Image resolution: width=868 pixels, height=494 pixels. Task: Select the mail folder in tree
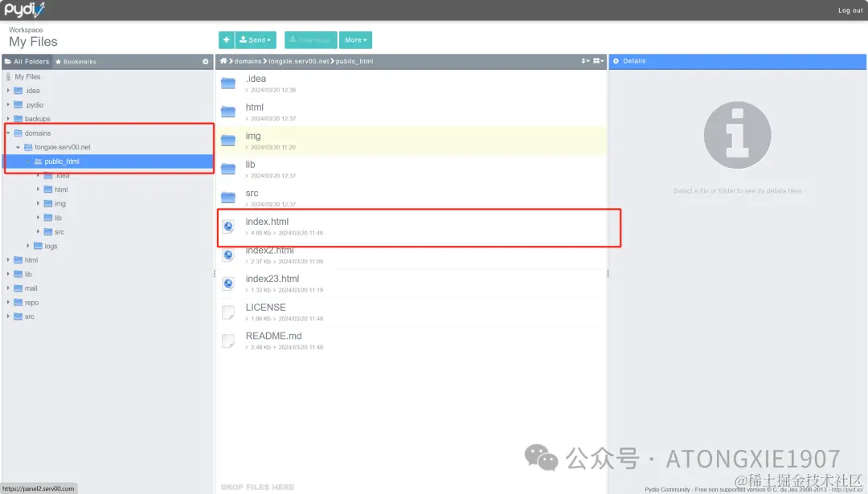[31, 288]
